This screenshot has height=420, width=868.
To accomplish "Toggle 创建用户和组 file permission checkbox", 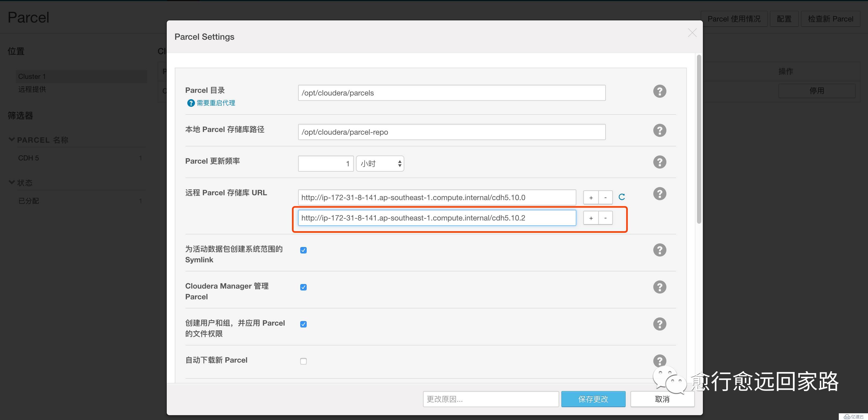I will (303, 324).
